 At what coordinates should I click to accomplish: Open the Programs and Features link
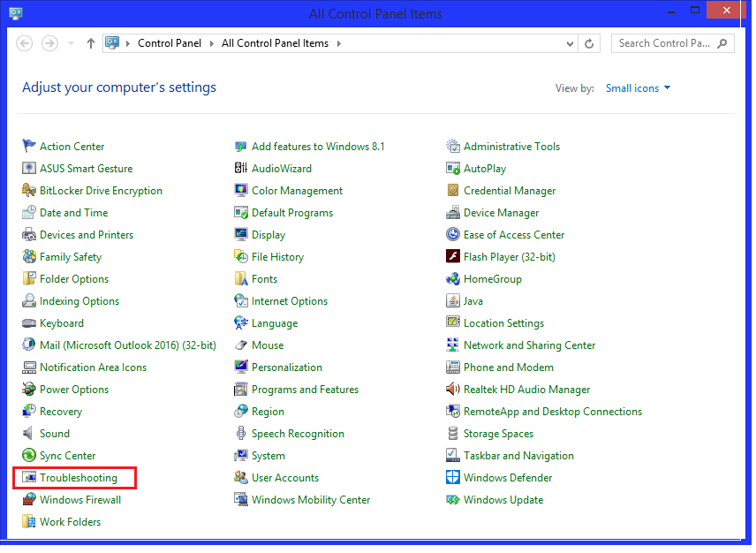click(305, 390)
